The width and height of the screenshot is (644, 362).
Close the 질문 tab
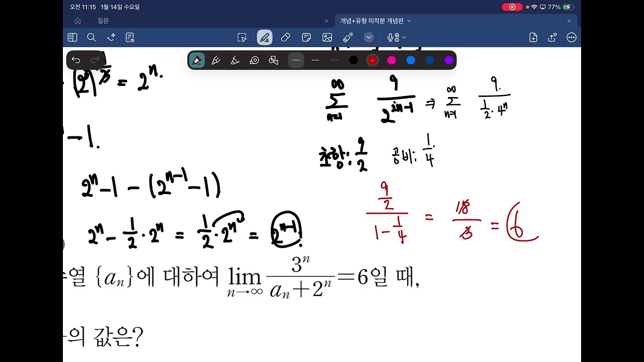point(326,21)
